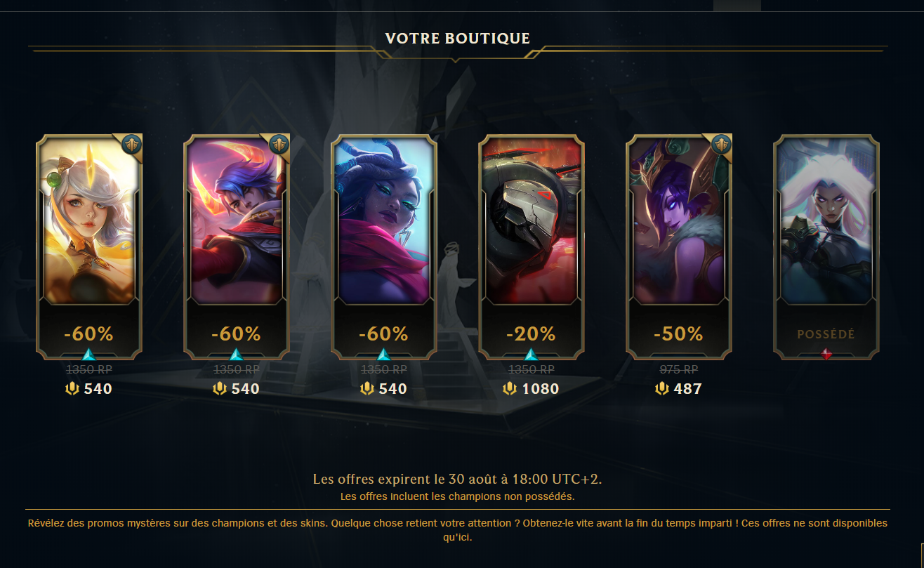The height and width of the screenshot is (568, 924).
Task: Click the 1080 RP discounted price
Action: coord(540,389)
